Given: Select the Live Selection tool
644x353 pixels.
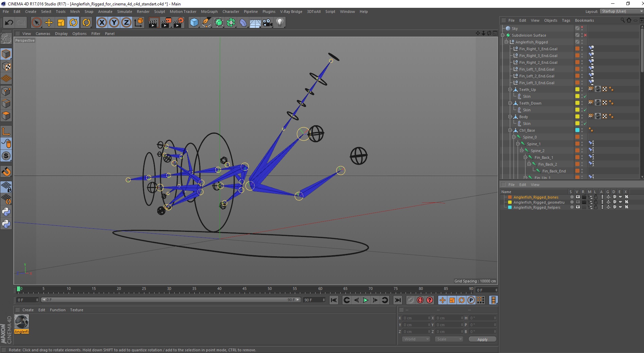Looking at the screenshot, I should [36, 23].
